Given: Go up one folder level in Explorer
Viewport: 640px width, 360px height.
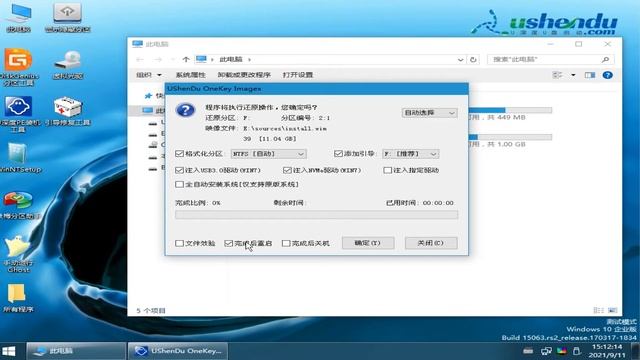Looking at the screenshot, I should 186,60.
